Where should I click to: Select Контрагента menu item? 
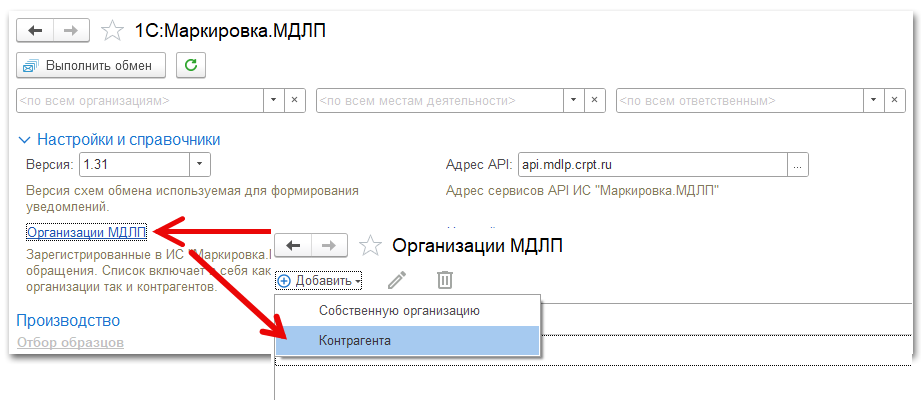click(407, 340)
